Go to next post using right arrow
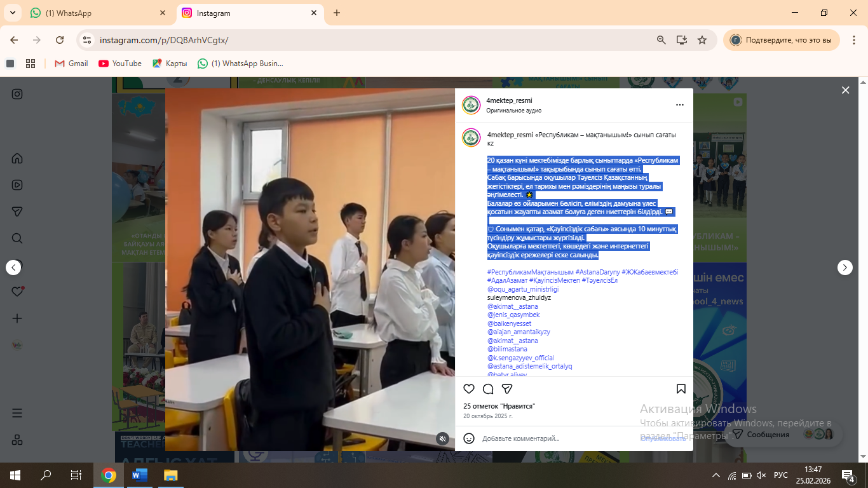Viewport: 868px width, 488px height. [844, 268]
